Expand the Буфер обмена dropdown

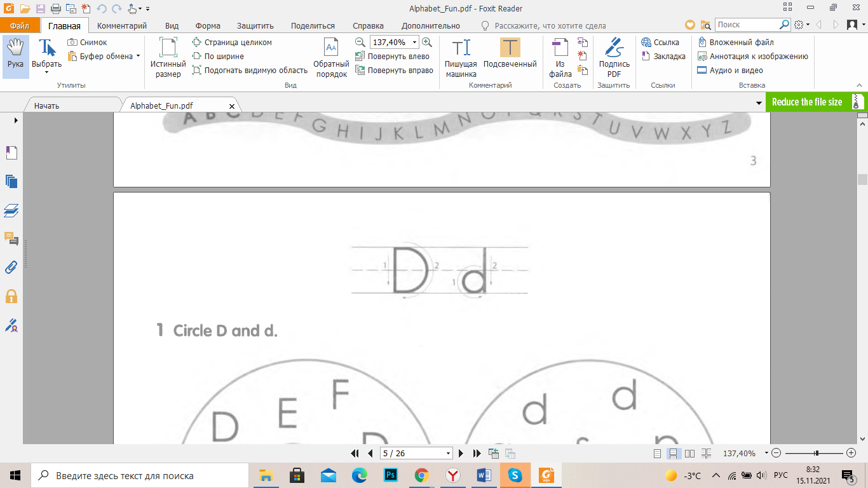(x=138, y=56)
